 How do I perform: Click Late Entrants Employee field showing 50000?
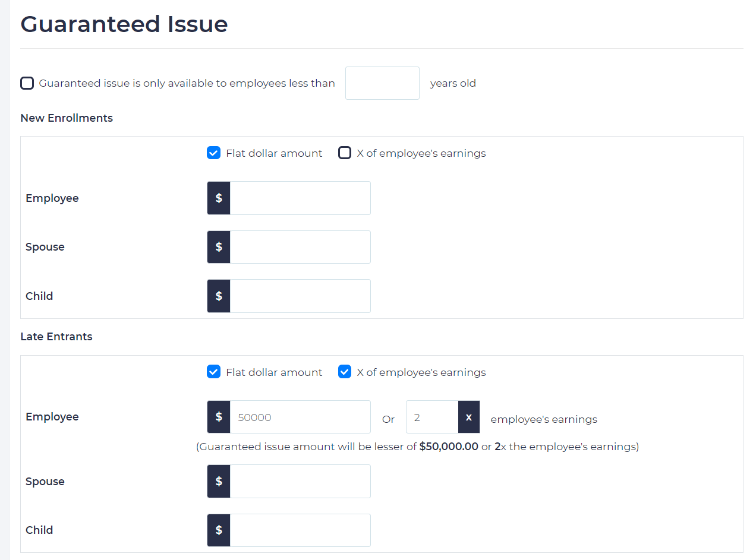pyautogui.click(x=300, y=417)
